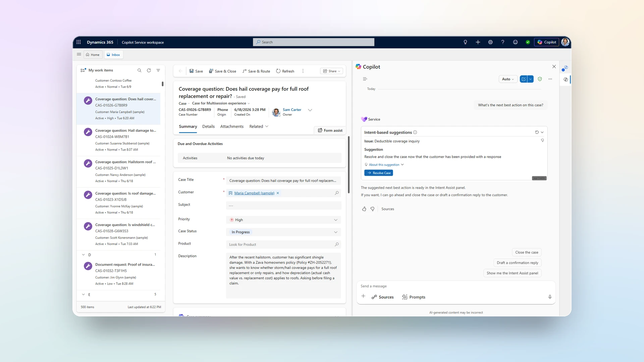Open the filter options for work items
The width and height of the screenshot is (644, 362).
tap(158, 70)
